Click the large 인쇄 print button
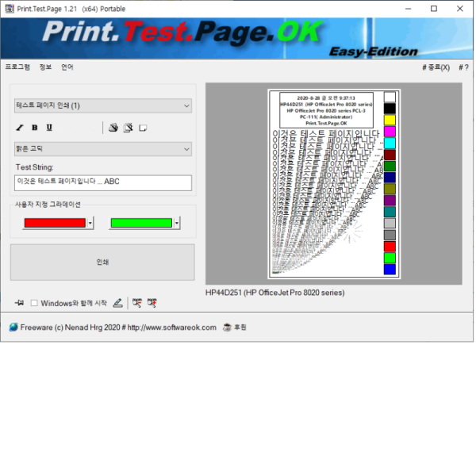 coord(102,262)
